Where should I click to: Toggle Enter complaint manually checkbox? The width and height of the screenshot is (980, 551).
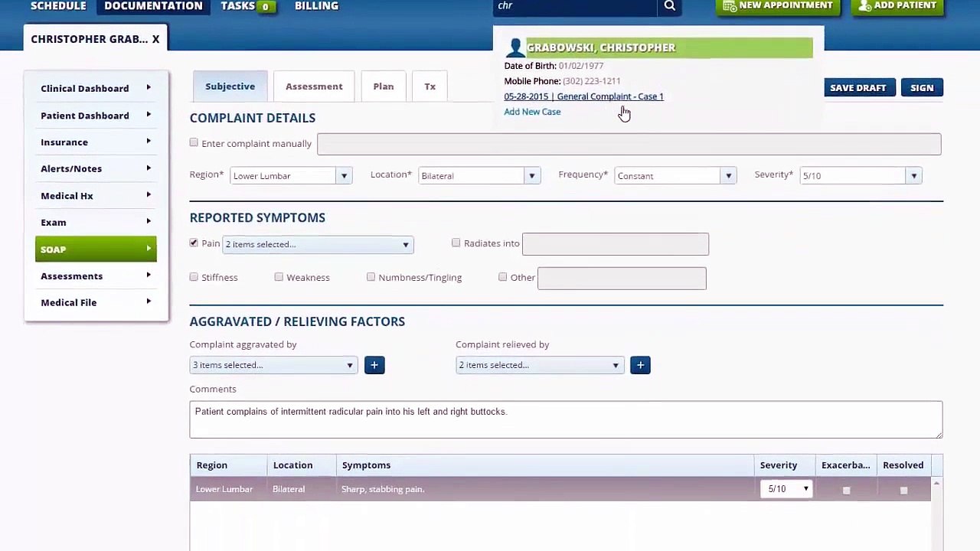pyautogui.click(x=194, y=143)
